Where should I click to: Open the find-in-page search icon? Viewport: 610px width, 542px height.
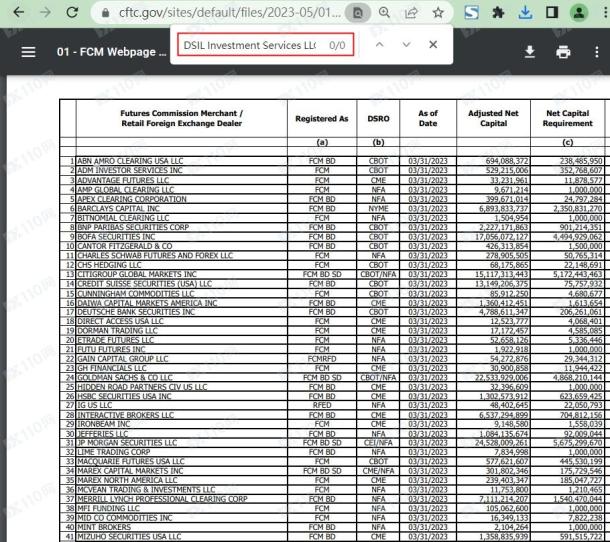pos(358,13)
